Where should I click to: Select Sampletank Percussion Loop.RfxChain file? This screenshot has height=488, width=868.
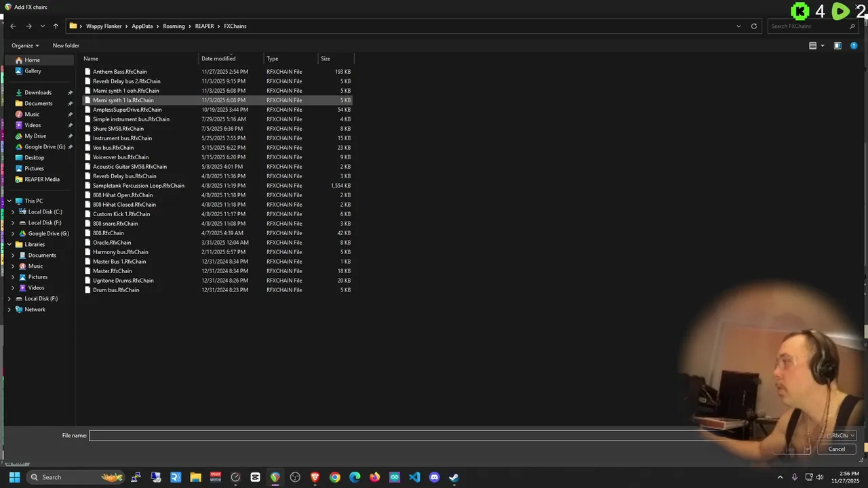[x=217, y=185]
